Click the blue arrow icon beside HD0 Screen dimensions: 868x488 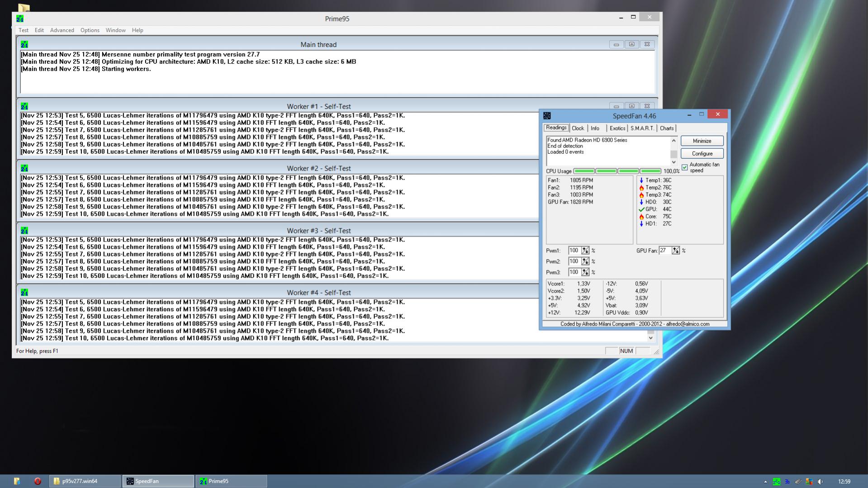(641, 202)
